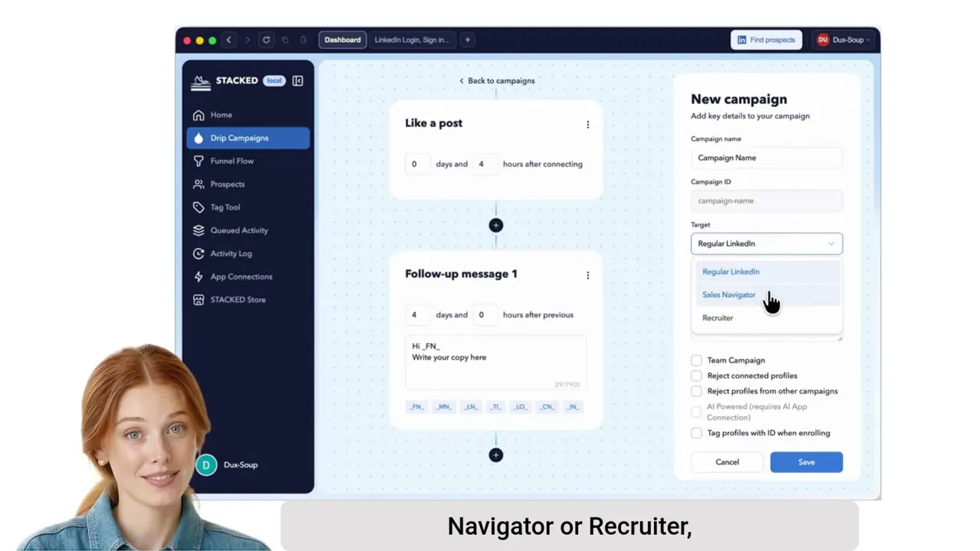This screenshot has height=551, width=980.
Task: Click the days field in Like a post
Action: pyautogui.click(x=418, y=164)
